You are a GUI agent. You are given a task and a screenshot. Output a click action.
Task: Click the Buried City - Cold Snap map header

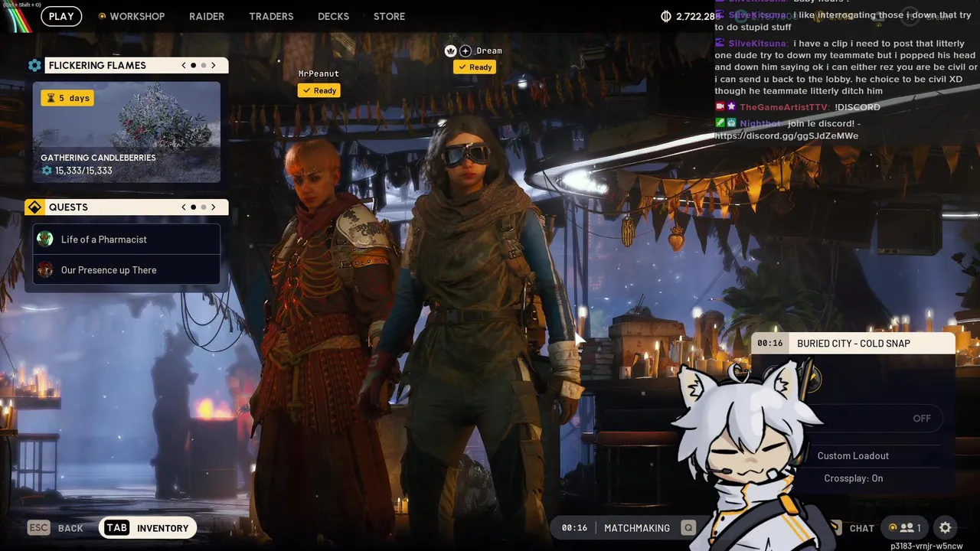853,343
